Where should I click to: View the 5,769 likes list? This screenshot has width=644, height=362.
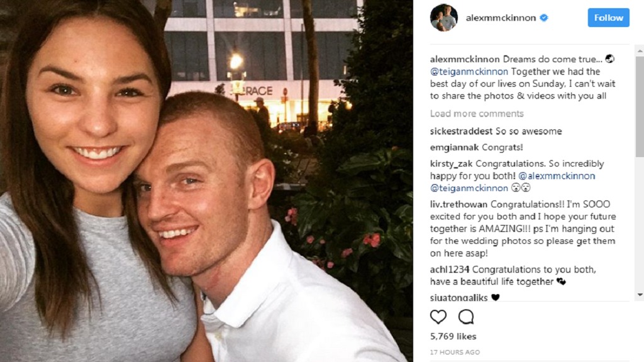tap(453, 336)
